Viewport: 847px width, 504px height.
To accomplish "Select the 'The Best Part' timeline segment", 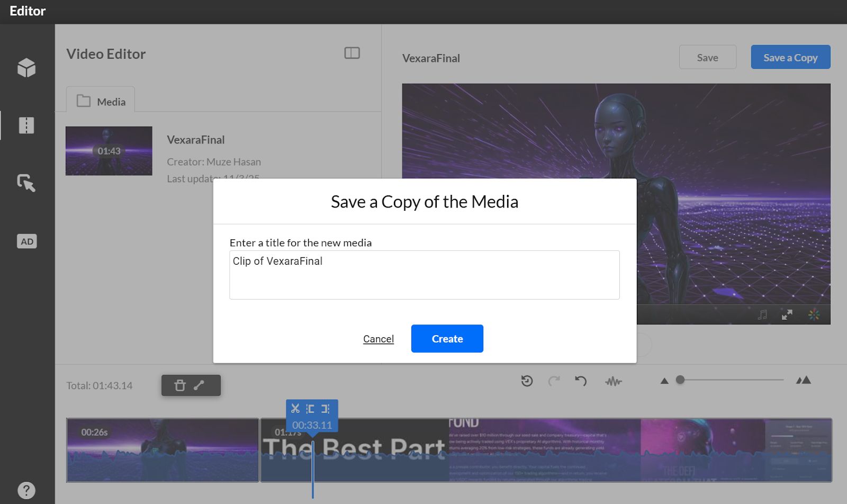I will (x=546, y=450).
